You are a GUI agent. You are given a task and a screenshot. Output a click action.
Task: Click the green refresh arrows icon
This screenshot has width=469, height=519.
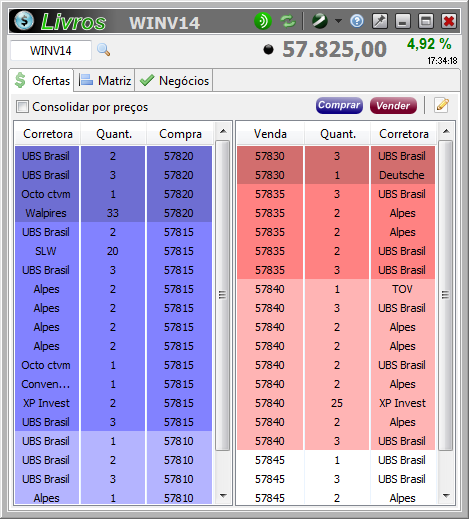click(288, 21)
